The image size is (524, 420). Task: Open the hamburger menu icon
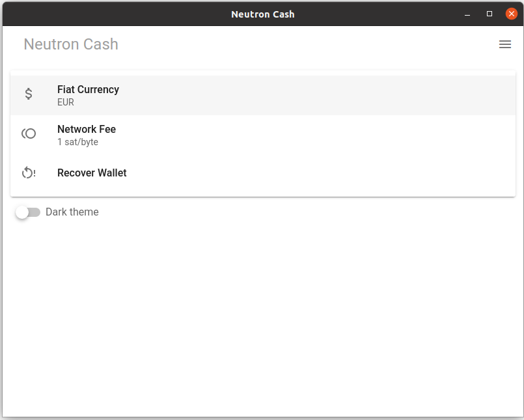point(505,44)
